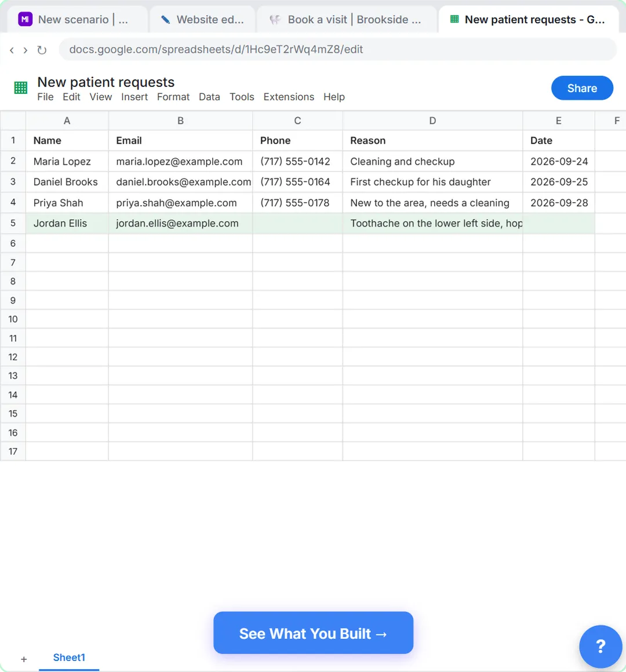Select date cell 2026-09-24
Screen dimensions: 626x672
pyautogui.click(x=559, y=162)
